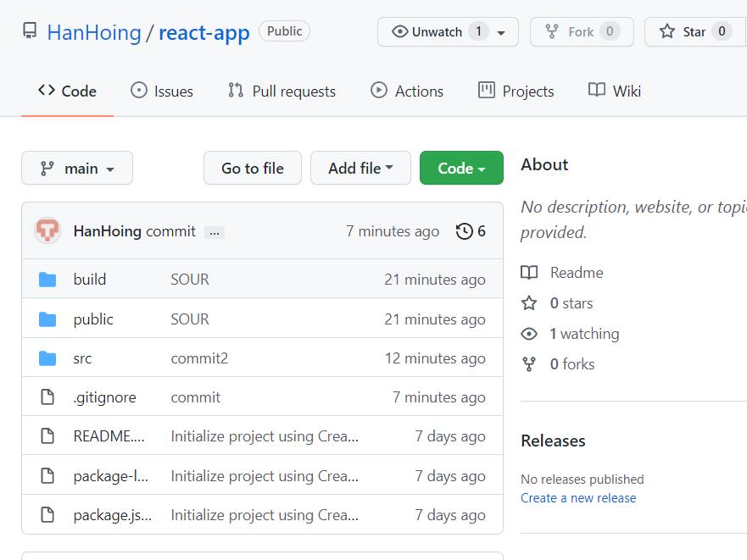Image resolution: width=747 pixels, height=560 pixels.
Task: Click the Unwatch button
Action: point(448,32)
